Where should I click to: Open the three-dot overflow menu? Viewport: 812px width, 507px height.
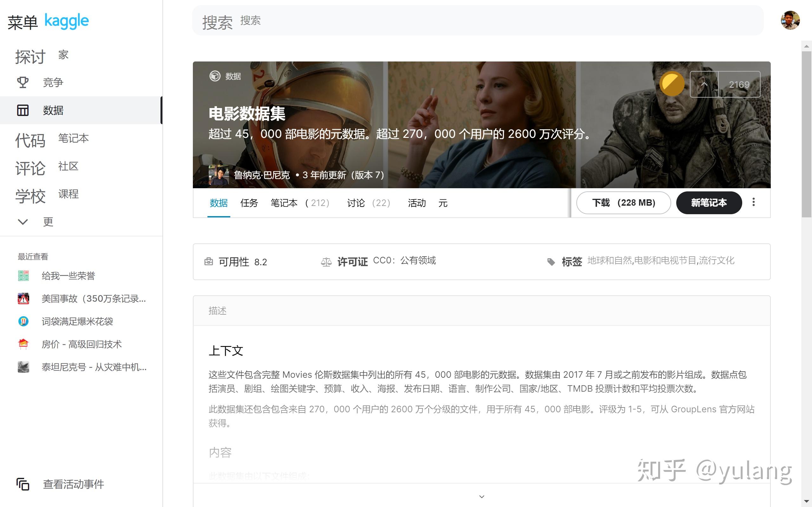754,202
